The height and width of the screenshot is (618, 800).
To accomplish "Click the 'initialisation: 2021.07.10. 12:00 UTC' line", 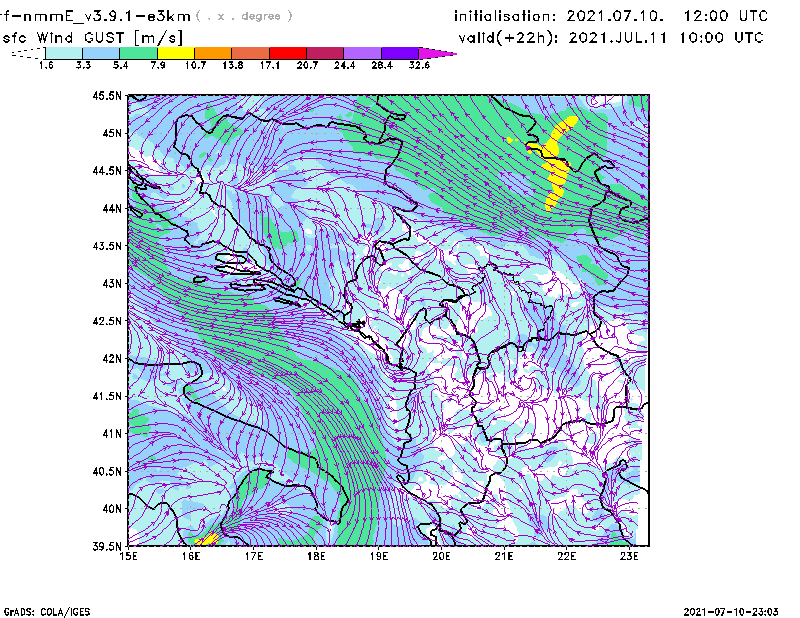I will (611, 16).
